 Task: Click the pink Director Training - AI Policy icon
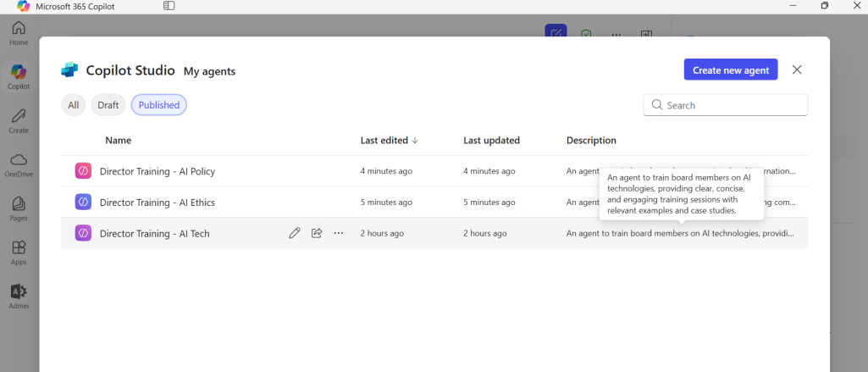coord(83,171)
